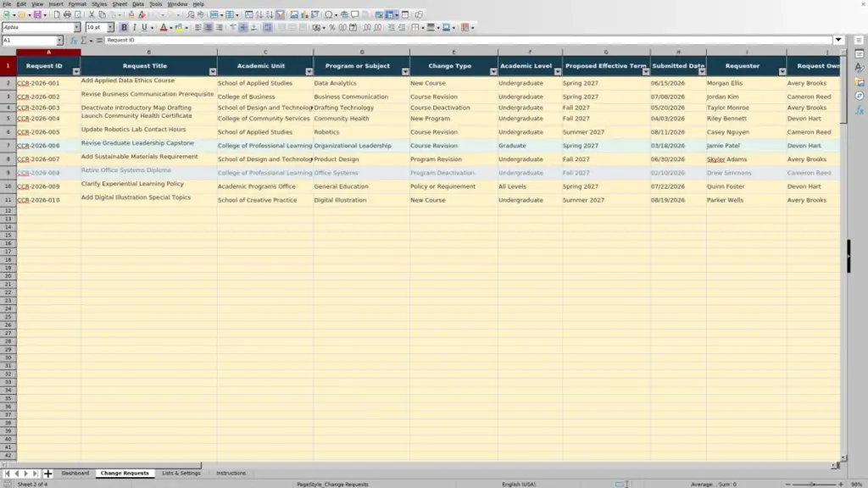Click the Clone Formatting paintbrush icon

(131, 14)
